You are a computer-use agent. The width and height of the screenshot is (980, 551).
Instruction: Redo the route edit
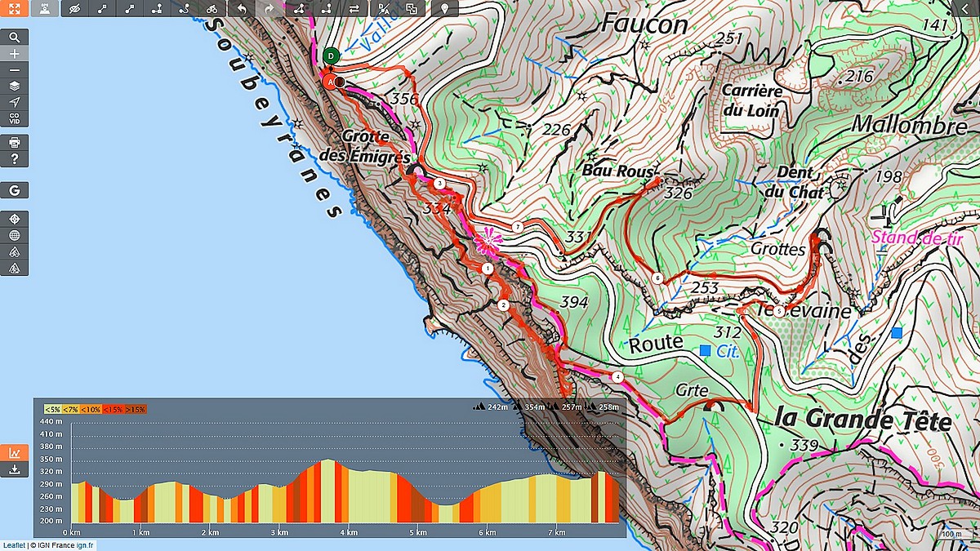point(269,8)
